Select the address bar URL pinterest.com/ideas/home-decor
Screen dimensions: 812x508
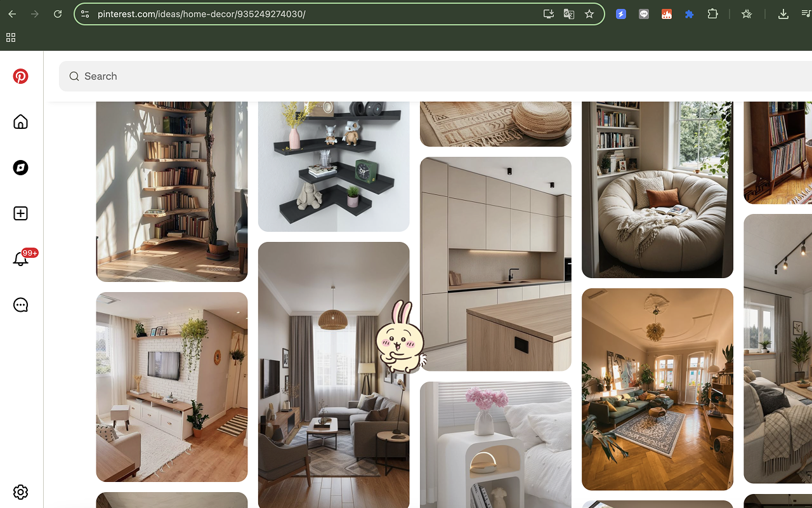[202, 14]
